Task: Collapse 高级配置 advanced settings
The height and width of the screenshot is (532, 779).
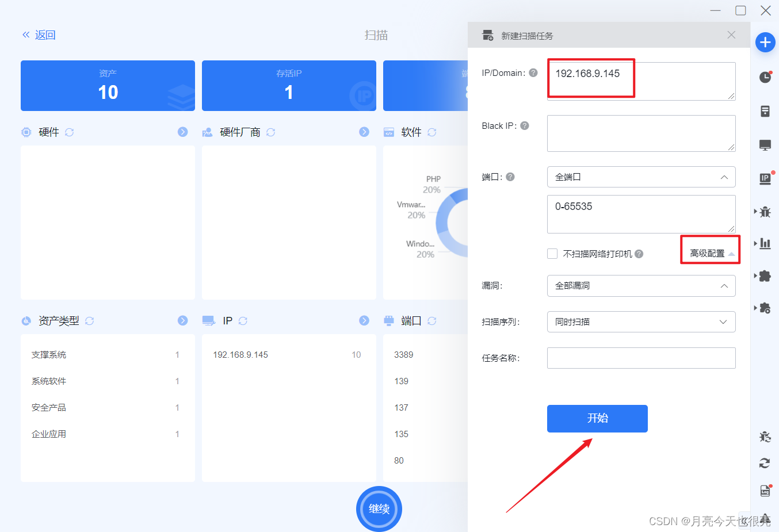Action: click(712, 254)
